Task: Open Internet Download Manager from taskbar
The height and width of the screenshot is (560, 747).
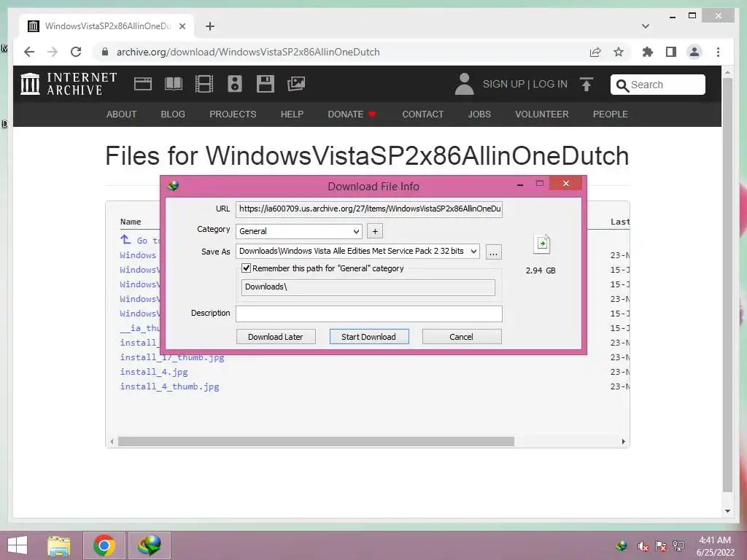Action: coord(149,545)
